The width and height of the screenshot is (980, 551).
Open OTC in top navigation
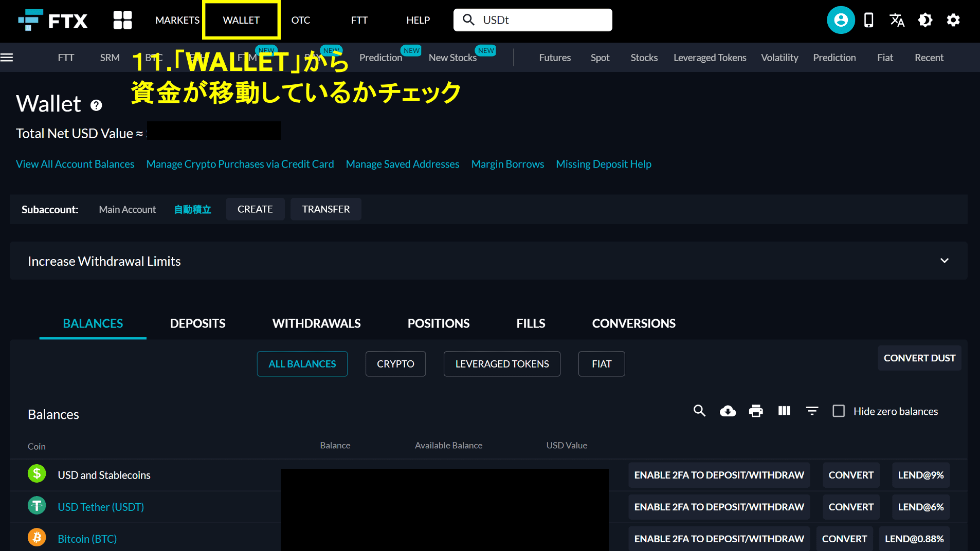(301, 20)
